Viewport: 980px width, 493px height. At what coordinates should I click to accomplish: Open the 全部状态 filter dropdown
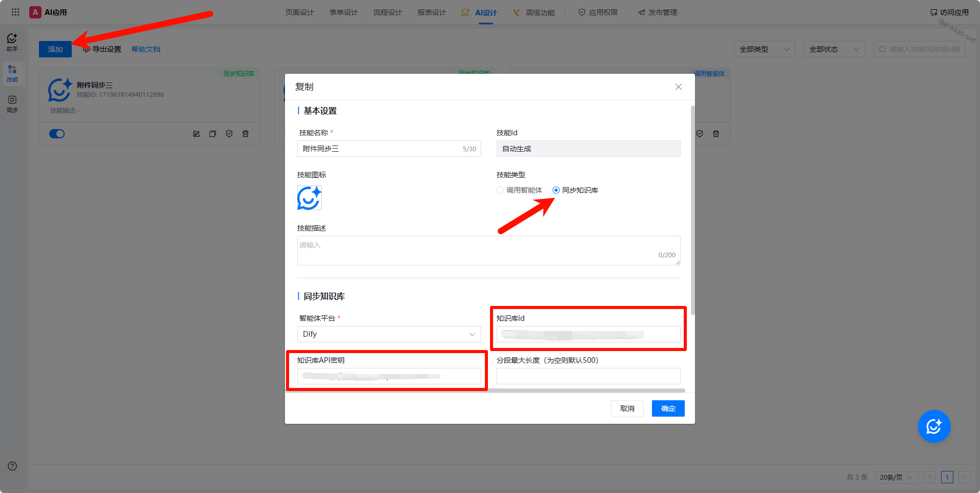834,49
